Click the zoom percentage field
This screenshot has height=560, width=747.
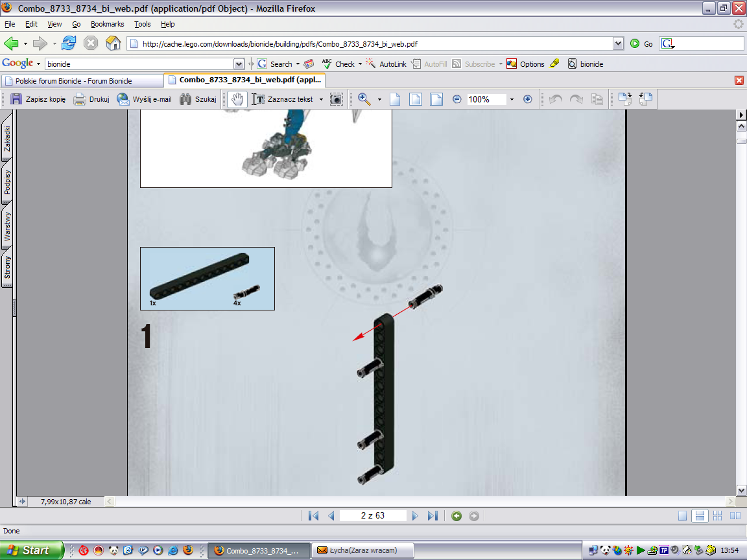coord(486,99)
